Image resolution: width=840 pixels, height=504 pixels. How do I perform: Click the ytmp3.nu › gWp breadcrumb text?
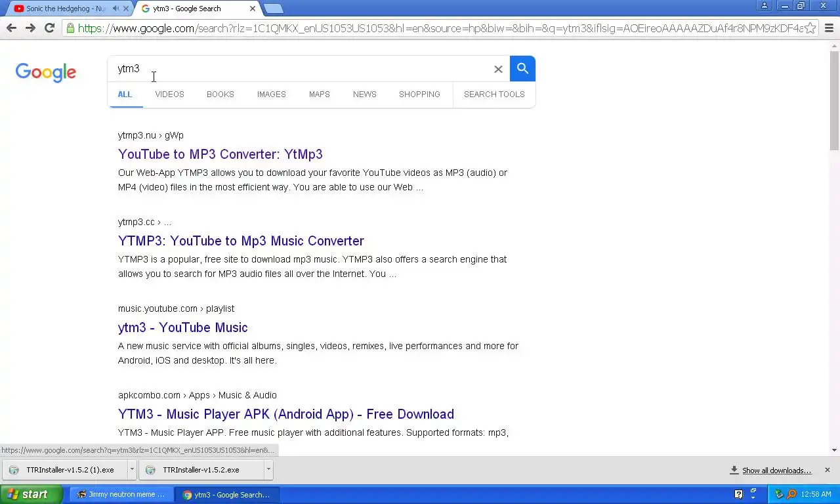pyautogui.click(x=151, y=135)
